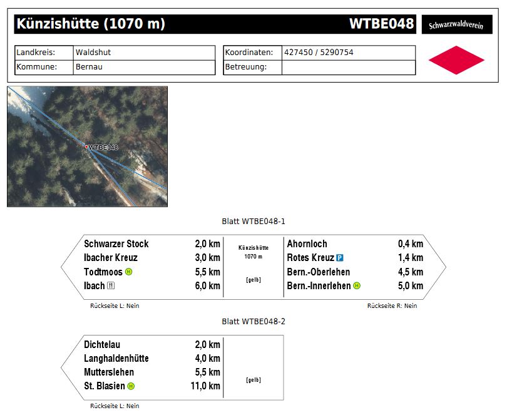This screenshot has height=420, width=507.
Task: Click the bus stop icon next to St. Blasien
Action: point(131,386)
